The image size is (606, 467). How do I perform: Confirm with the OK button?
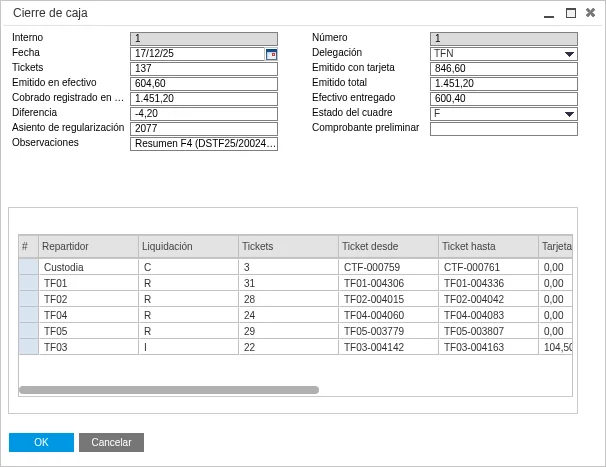[41, 442]
